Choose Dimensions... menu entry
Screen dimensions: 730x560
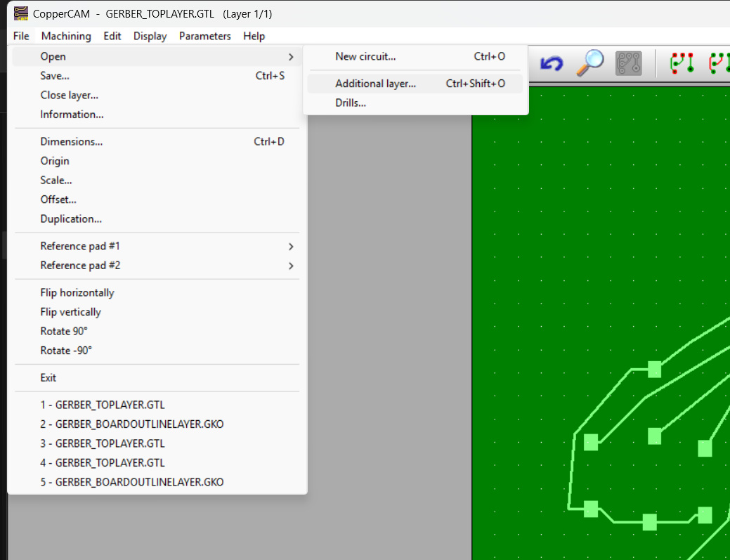coord(157,141)
